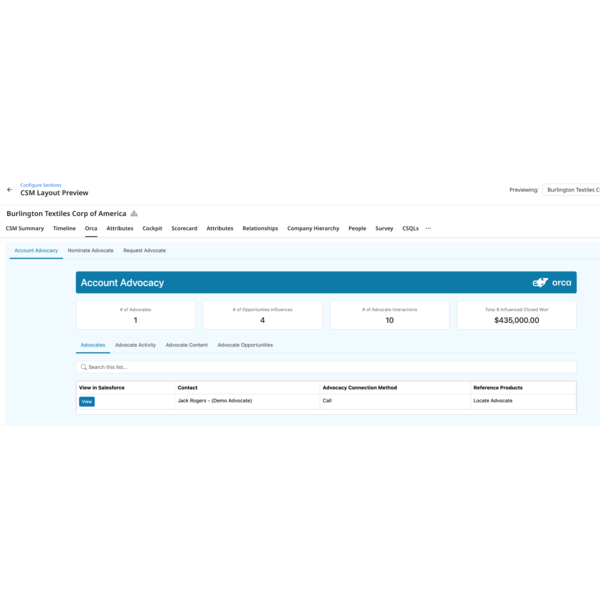Go to the Scorecard tab
Image resolution: width=600 pixels, height=600 pixels.
coord(184,228)
